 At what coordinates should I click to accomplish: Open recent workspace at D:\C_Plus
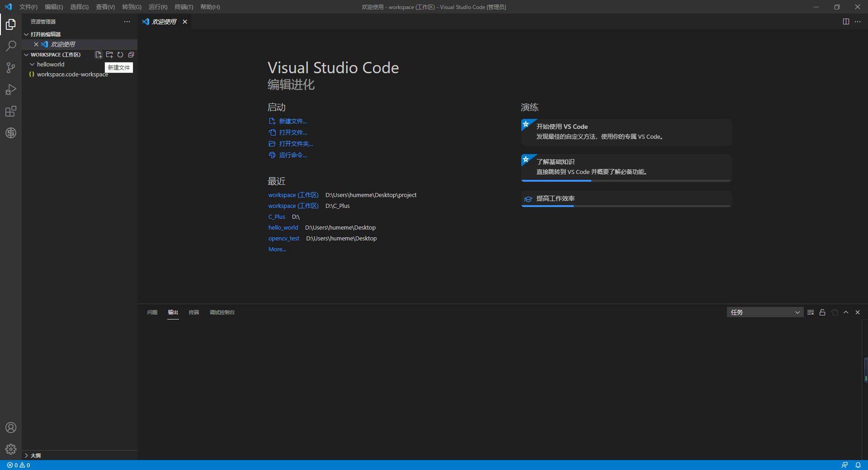tap(293, 206)
